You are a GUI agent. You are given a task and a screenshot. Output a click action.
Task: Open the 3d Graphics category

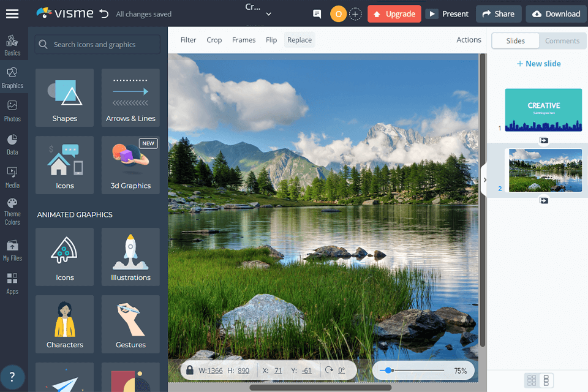(130, 165)
